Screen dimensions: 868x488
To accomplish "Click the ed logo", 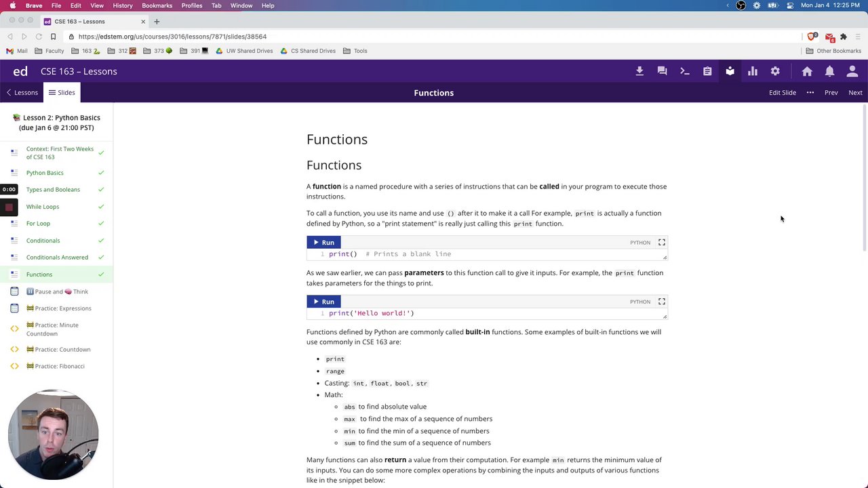I will pos(20,71).
